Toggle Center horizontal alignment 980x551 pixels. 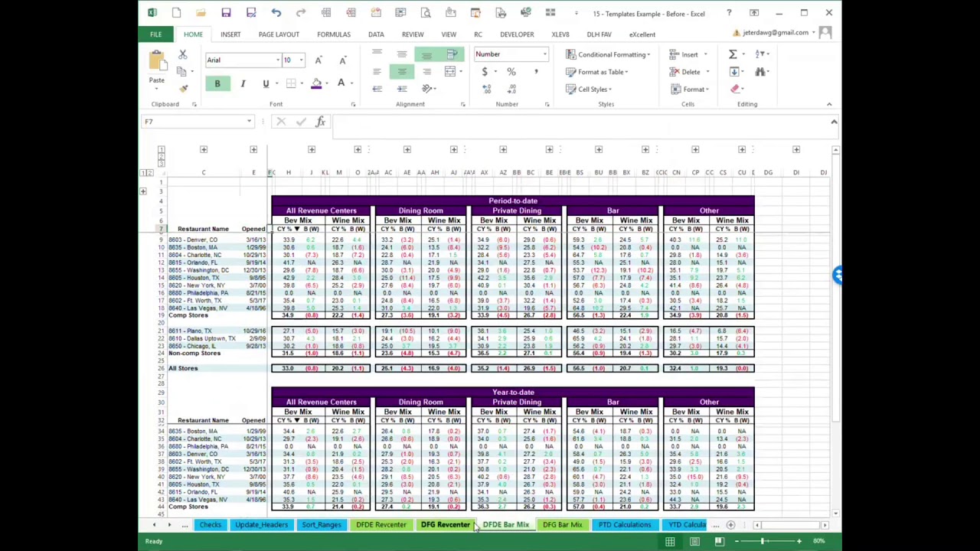pyautogui.click(x=402, y=71)
